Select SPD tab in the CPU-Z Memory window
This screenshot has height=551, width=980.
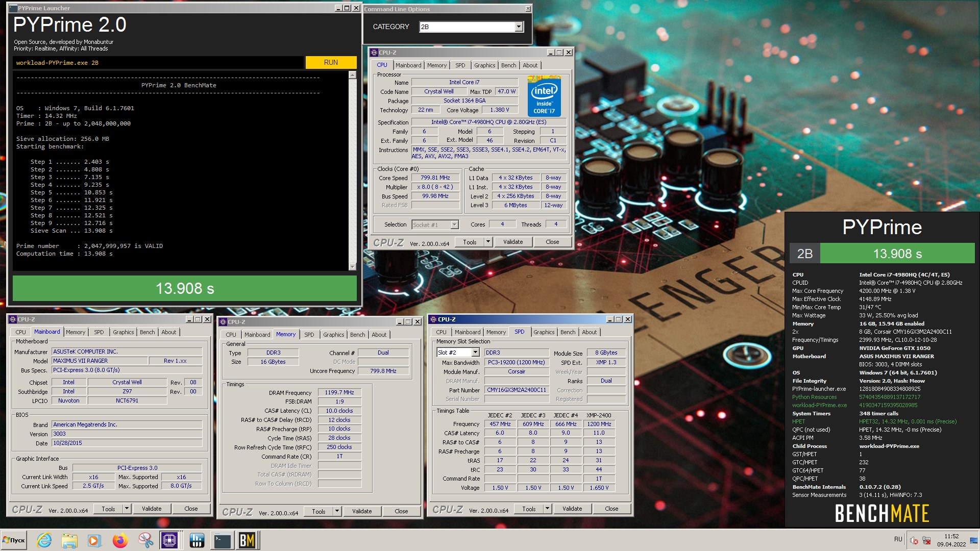(309, 335)
